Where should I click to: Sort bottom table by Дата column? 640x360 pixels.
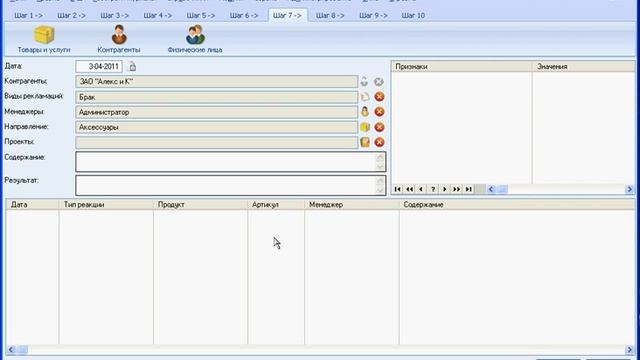(x=33, y=204)
